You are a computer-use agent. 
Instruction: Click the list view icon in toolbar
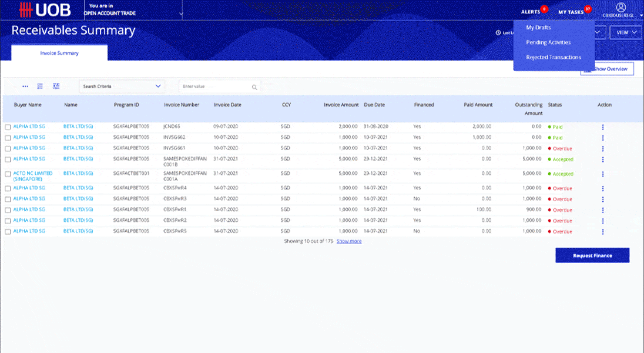[40, 86]
